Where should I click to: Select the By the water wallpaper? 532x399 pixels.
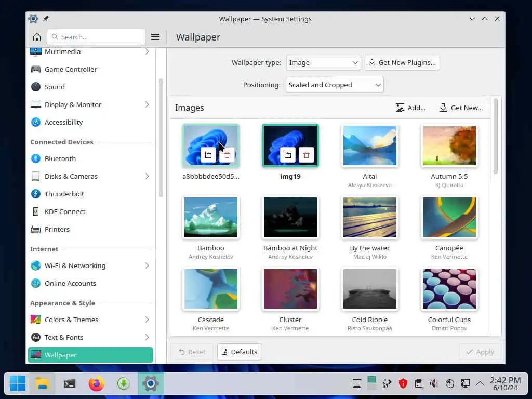pyautogui.click(x=370, y=217)
